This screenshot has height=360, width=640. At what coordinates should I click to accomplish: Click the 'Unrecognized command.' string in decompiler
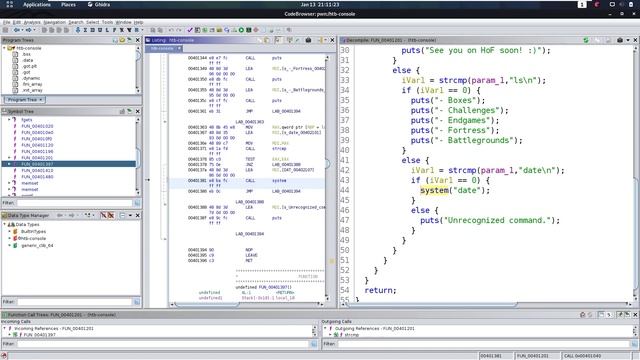click(497, 220)
